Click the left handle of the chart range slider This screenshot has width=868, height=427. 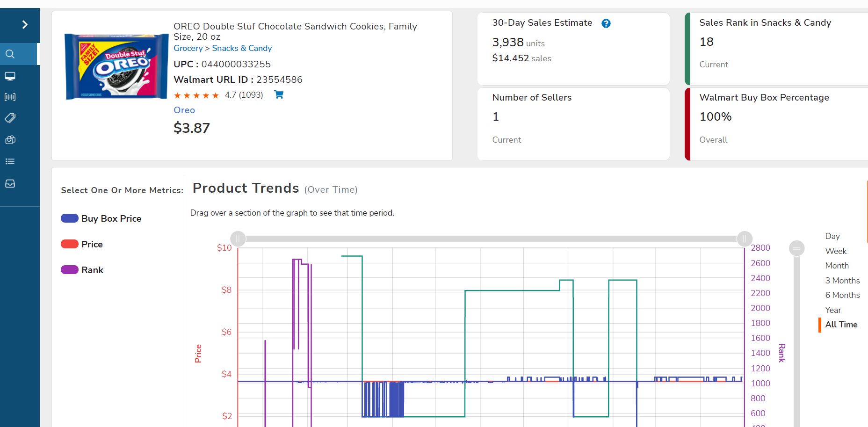click(238, 239)
